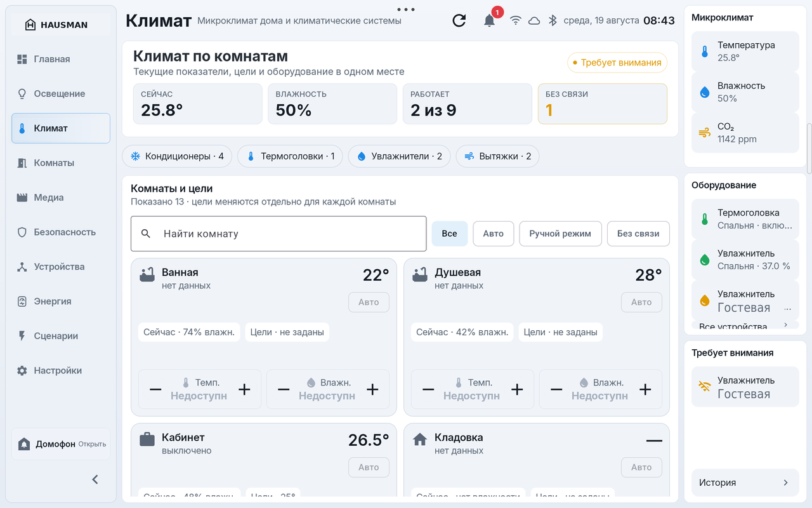
Task: Click the refresh icon in header
Action: pos(459,20)
